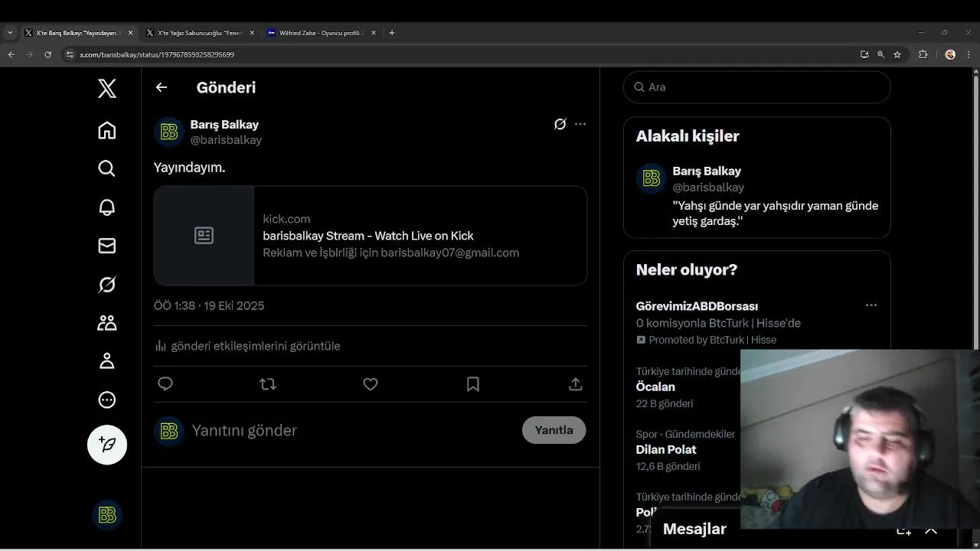This screenshot has width=980, height=551.
Task: Click install app icon in address bar
Action: tap(864, 54)
